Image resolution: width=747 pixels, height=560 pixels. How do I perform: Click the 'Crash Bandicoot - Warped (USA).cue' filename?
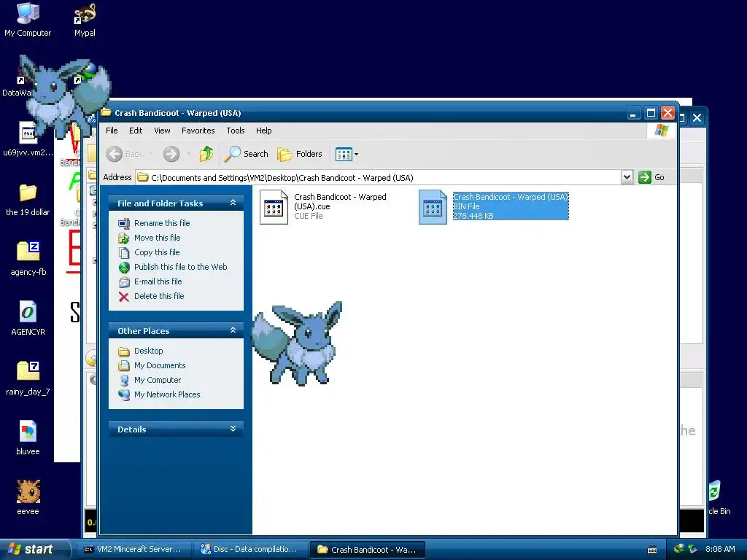(x=340, y=201)
